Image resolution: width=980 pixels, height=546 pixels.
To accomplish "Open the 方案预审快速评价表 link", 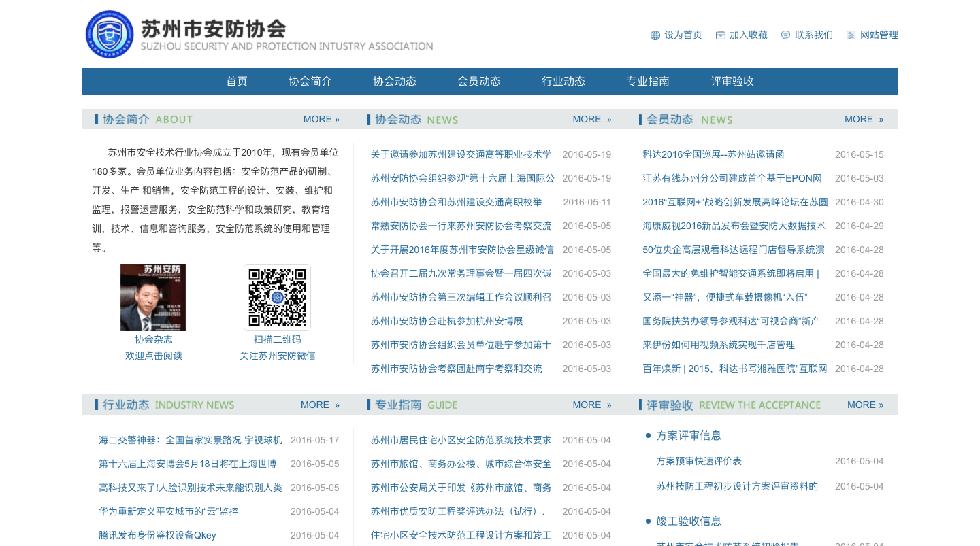I will pos(699,462).
